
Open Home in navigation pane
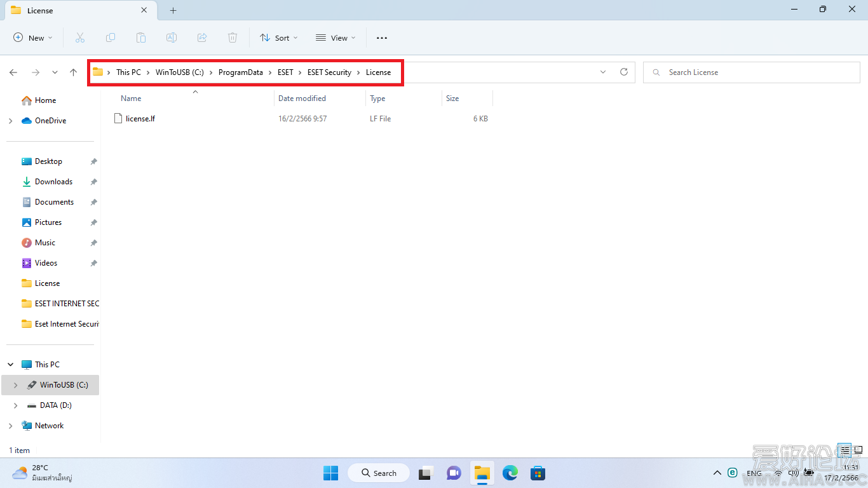pos(45,100)
